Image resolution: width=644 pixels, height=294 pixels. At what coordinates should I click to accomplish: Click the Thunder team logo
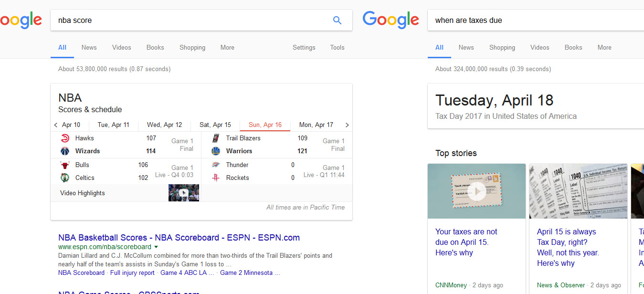click(x=216, y=165)
